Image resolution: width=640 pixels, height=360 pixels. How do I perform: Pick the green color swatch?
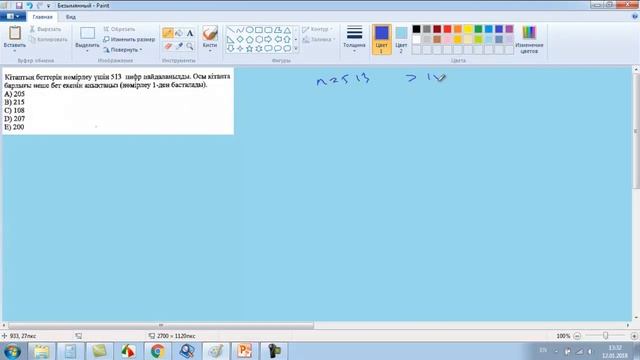(x=478, y=29)
